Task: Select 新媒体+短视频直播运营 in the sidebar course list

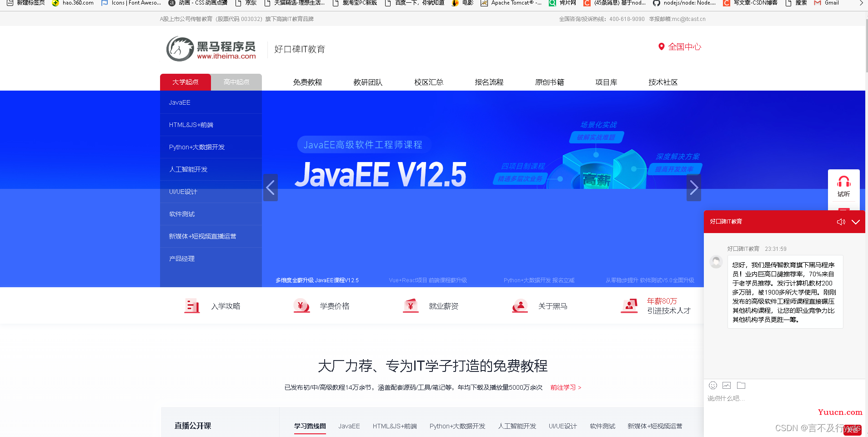Action: [x=211, y=236]
